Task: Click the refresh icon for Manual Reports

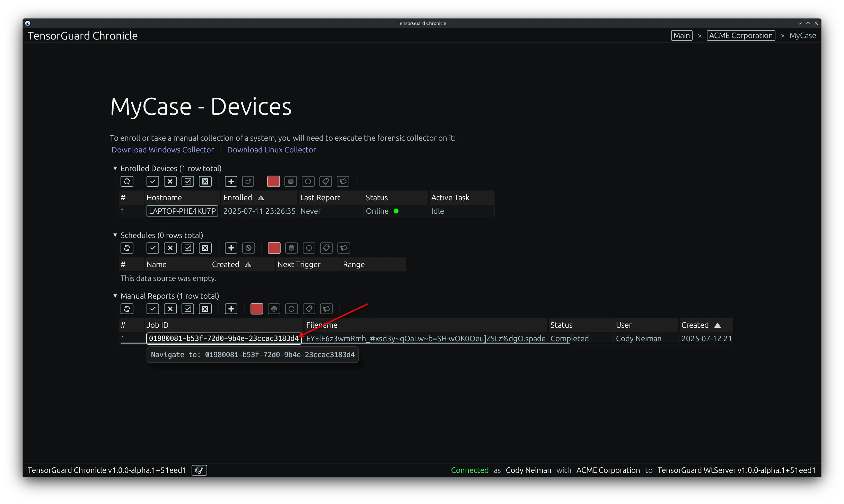Action: click(127, 309)
